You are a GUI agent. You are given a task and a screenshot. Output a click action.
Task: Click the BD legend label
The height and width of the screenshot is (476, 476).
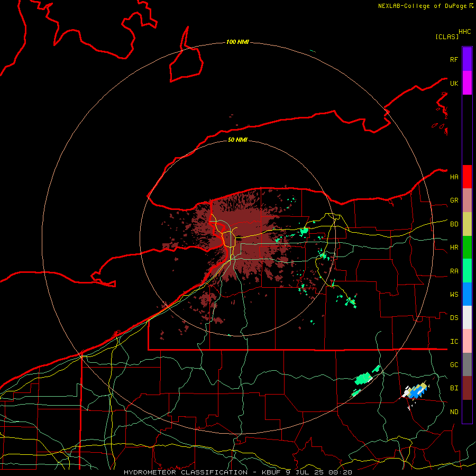click(454, 224)
